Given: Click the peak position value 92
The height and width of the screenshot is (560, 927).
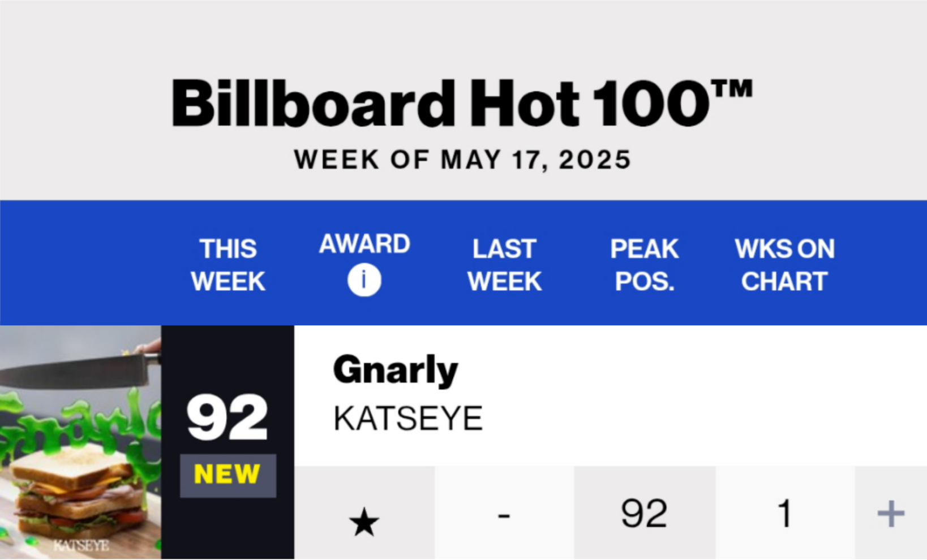Looking at the screenshot, I should point(645,514).
